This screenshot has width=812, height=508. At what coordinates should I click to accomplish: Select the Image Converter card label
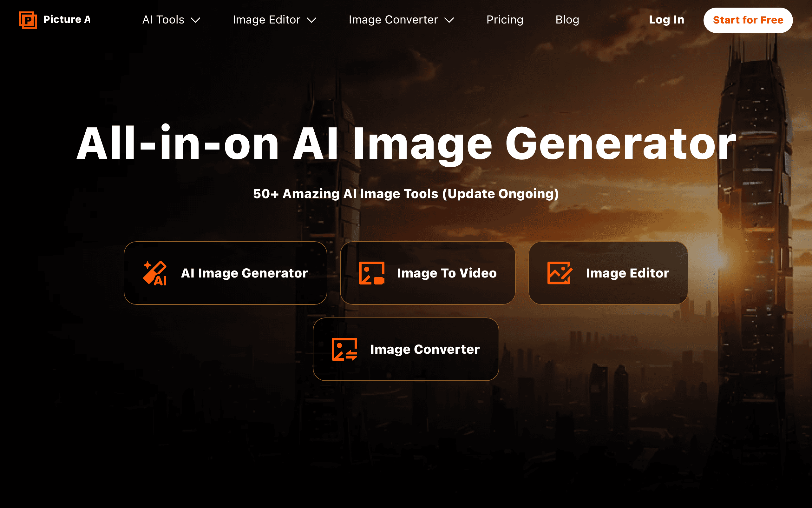coord(425,350)
